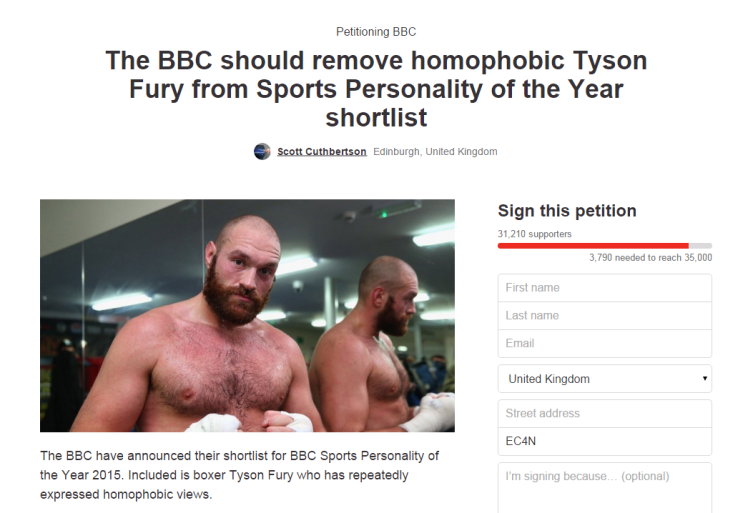
Task: Click the petition description paragraph
Action: pyautogui.click(x=239, y=475)
